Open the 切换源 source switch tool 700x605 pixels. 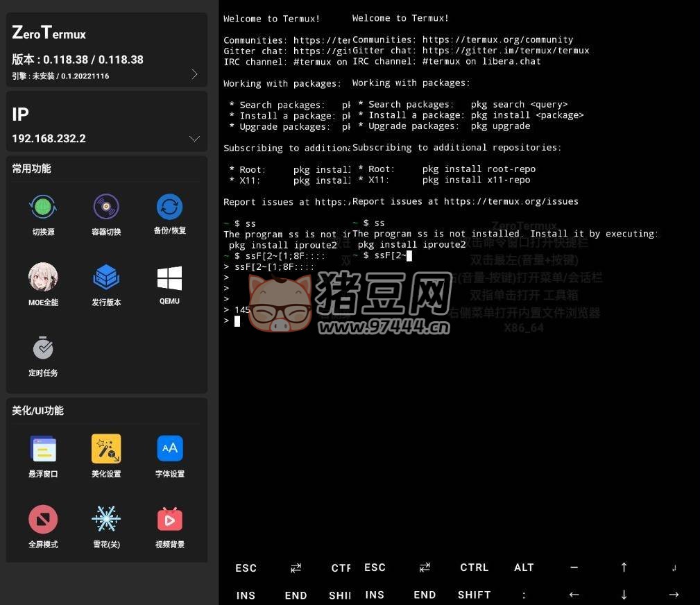coord(43,215)
